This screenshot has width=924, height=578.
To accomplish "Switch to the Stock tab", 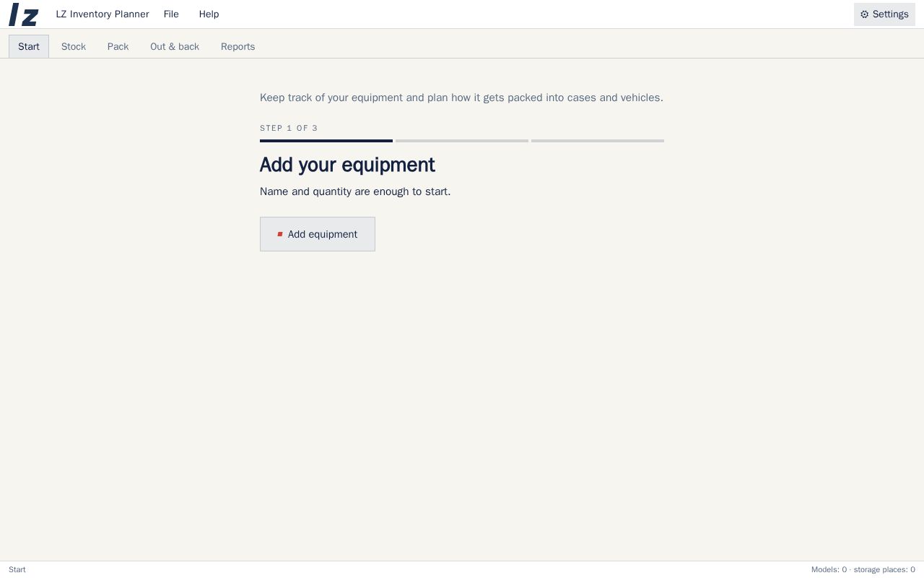I will [x=74, y=46].
